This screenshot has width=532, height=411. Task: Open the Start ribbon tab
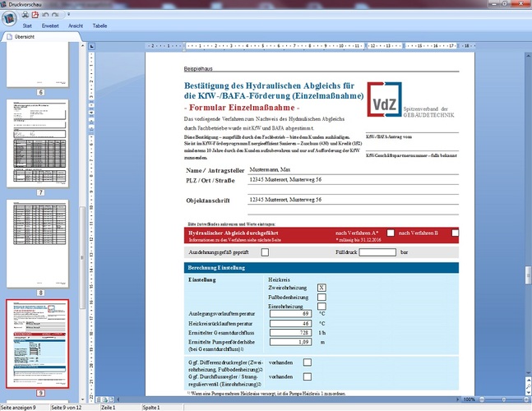click(x=27, y=26)
